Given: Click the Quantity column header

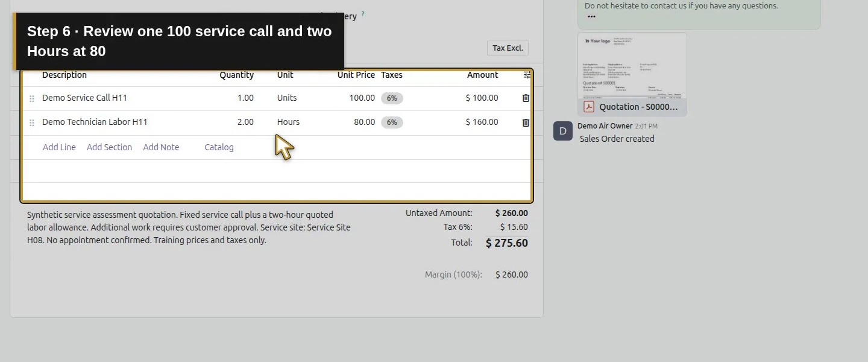Looking at the screenshot, I should pos(236,75).
